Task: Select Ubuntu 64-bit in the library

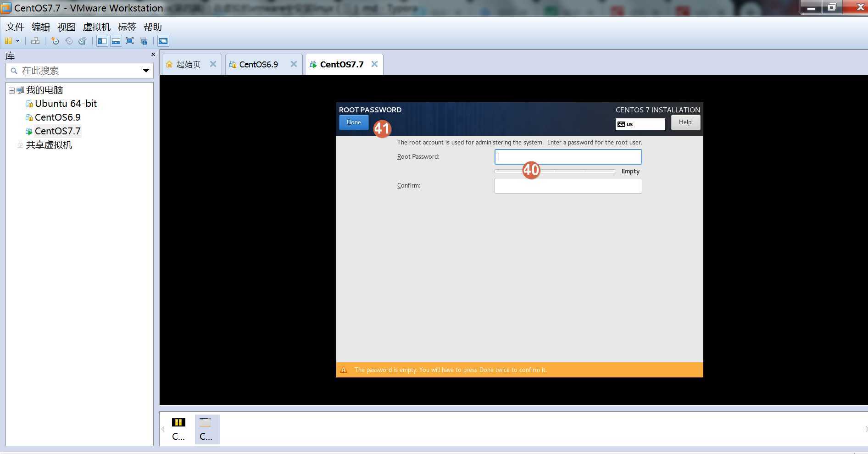Action: point(66,104)
